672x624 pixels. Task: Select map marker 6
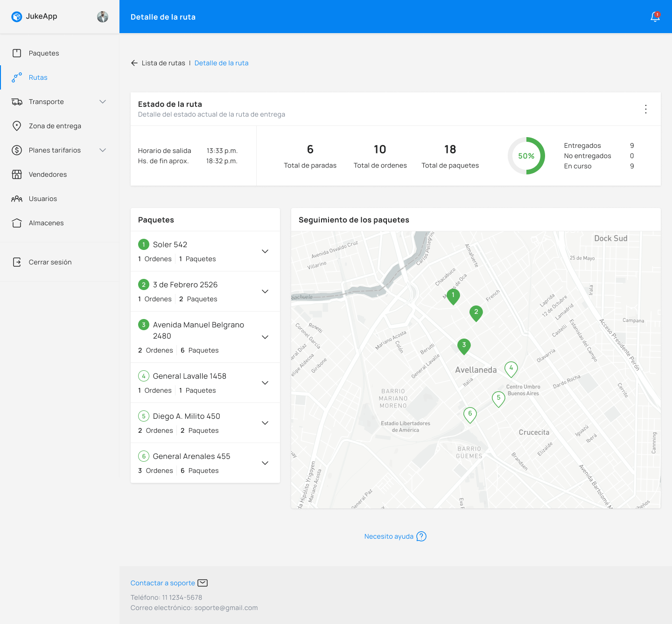(x=470, y=415)
